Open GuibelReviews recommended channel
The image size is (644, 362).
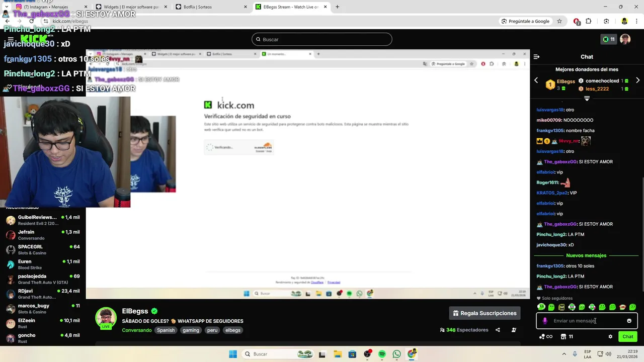[43, 220]
